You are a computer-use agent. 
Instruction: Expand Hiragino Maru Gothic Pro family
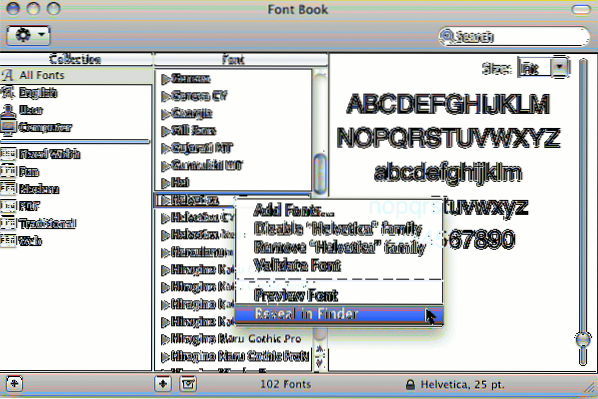(165, 339)
